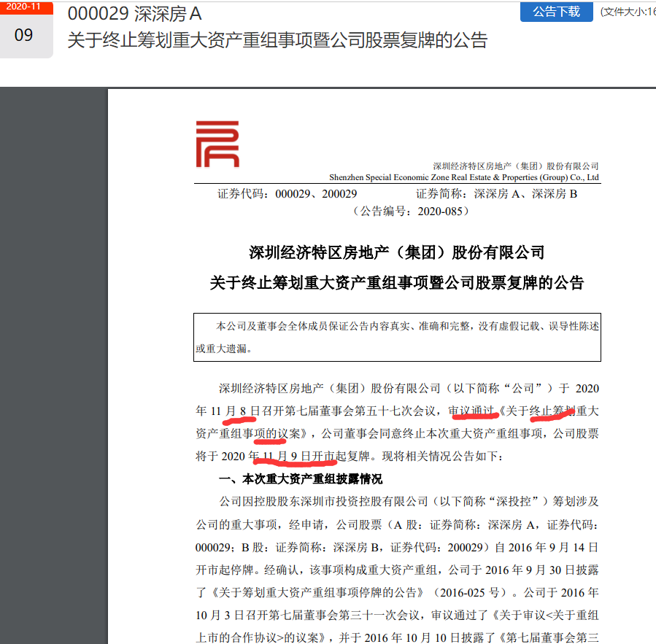Click the Chinese company name beside the logo

[x=515, y=166]
